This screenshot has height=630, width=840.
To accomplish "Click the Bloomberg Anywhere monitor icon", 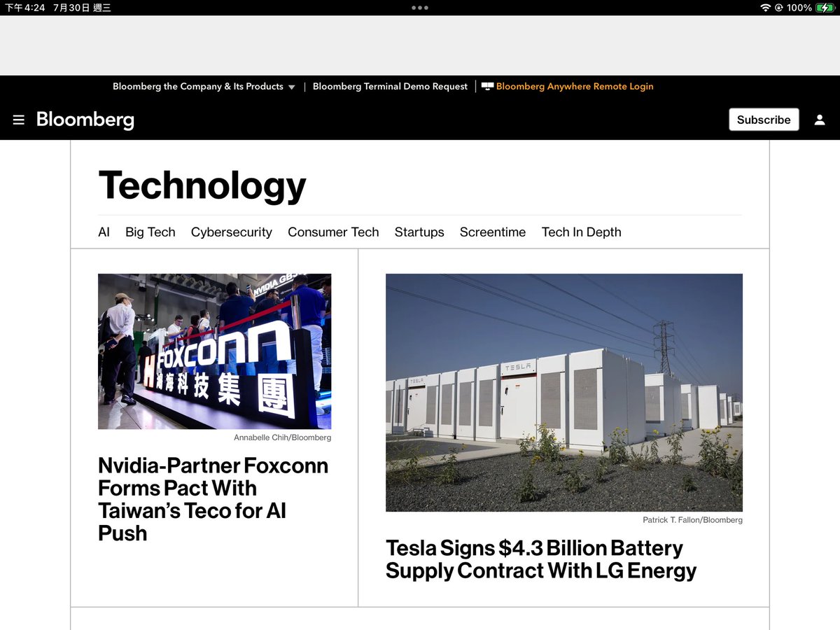I will [x=487, y=87].
